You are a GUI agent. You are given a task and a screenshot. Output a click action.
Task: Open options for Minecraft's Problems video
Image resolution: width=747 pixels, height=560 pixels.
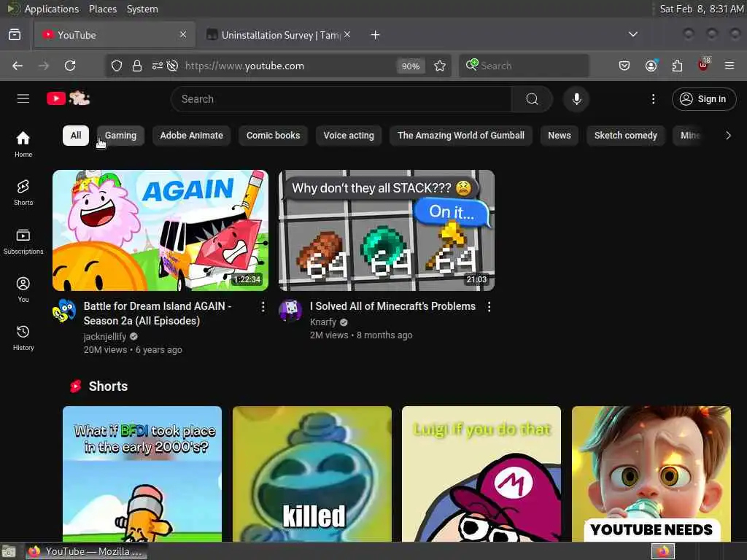[489, 307]
